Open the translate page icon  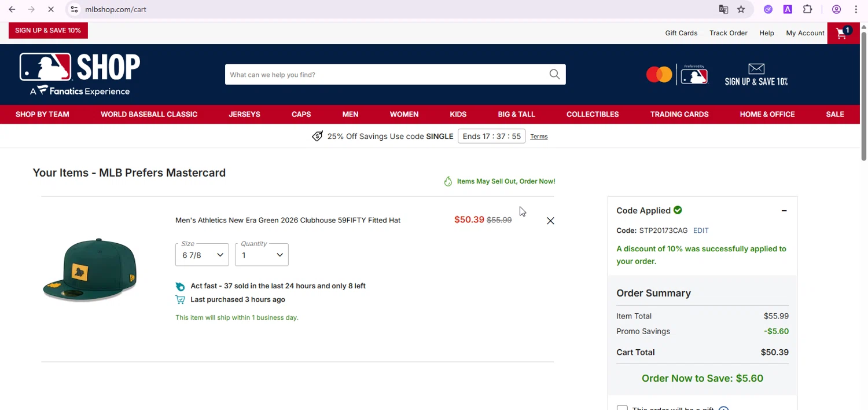coord(723,9)
